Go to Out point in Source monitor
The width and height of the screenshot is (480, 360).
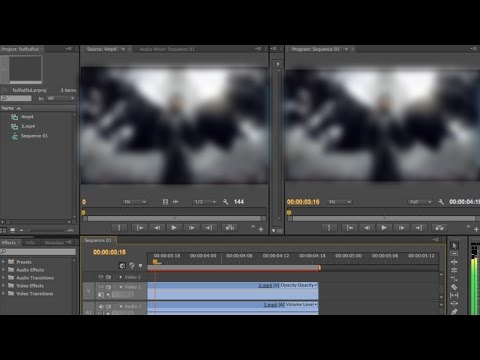(x=209, y=228)
